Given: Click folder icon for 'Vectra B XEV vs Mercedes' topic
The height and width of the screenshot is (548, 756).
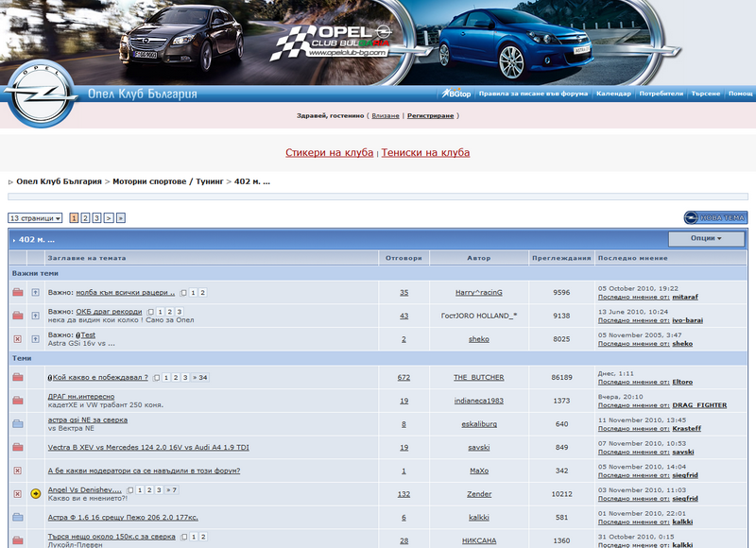Looking at the screenshot, I should click(18, 447).
